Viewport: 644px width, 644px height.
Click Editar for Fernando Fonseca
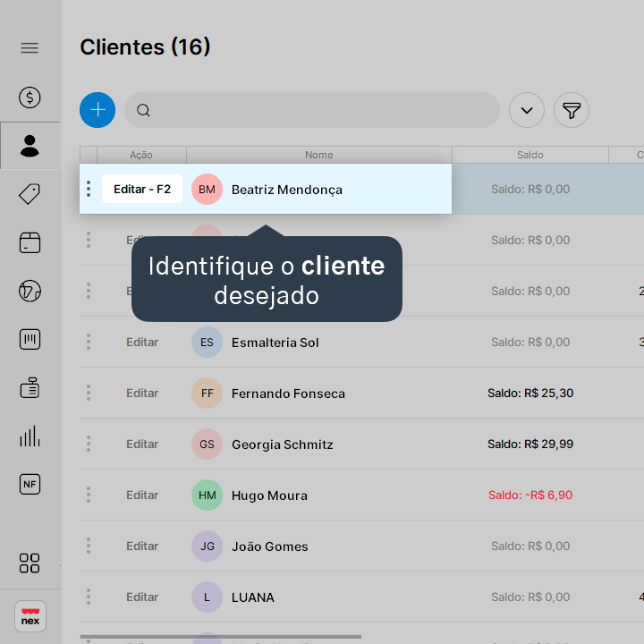(142, 393)
